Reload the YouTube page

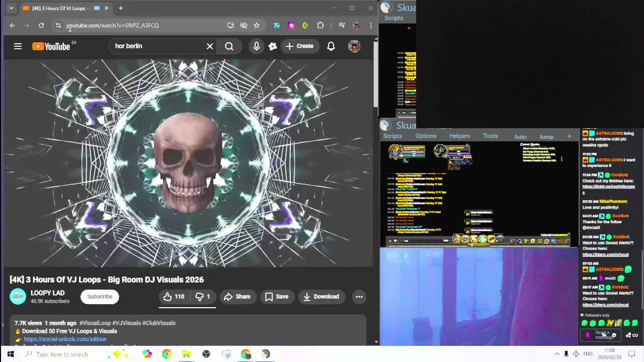tap(41, 25)
